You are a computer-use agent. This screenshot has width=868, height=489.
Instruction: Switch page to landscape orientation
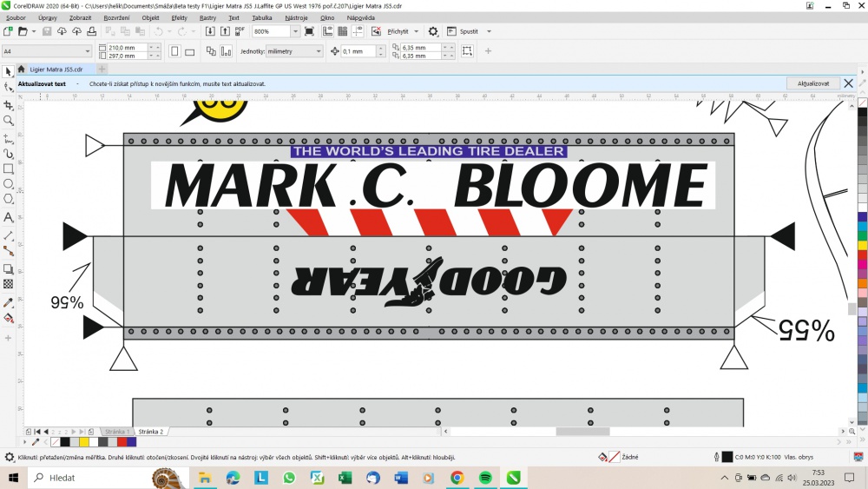coord(190,51)
